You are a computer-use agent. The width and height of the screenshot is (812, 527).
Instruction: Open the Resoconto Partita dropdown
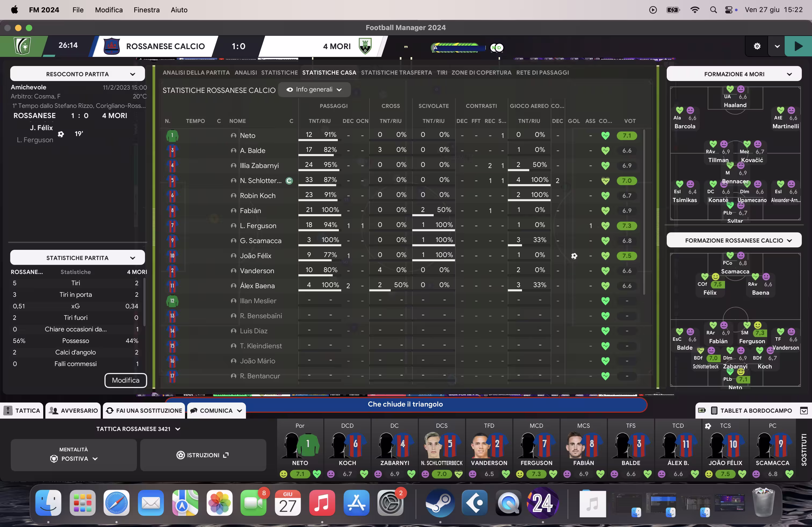tap(77, 74)
